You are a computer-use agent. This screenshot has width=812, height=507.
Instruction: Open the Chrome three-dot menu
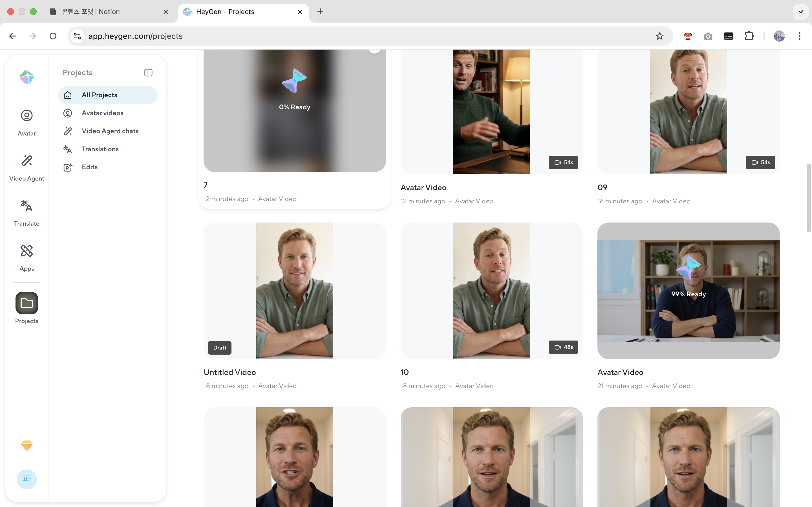pos(799,36)
